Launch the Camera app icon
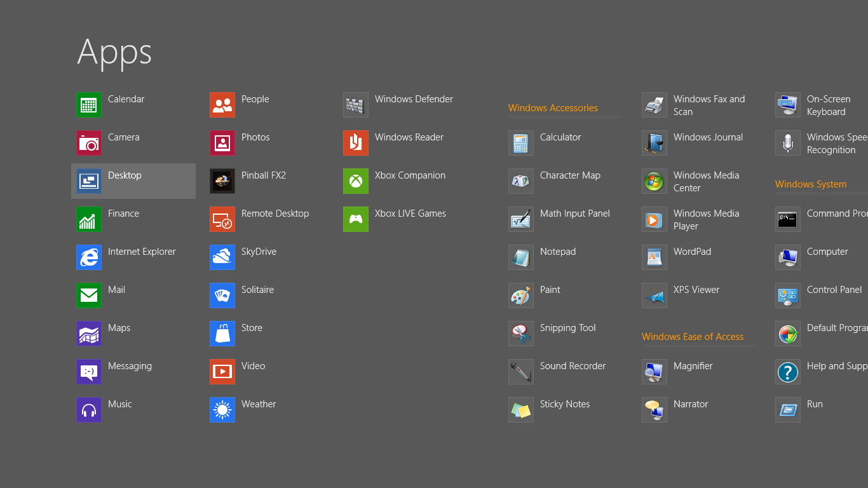Image resolution: width=868 pixels, height=488 pixels. click(x=89, y=143)
